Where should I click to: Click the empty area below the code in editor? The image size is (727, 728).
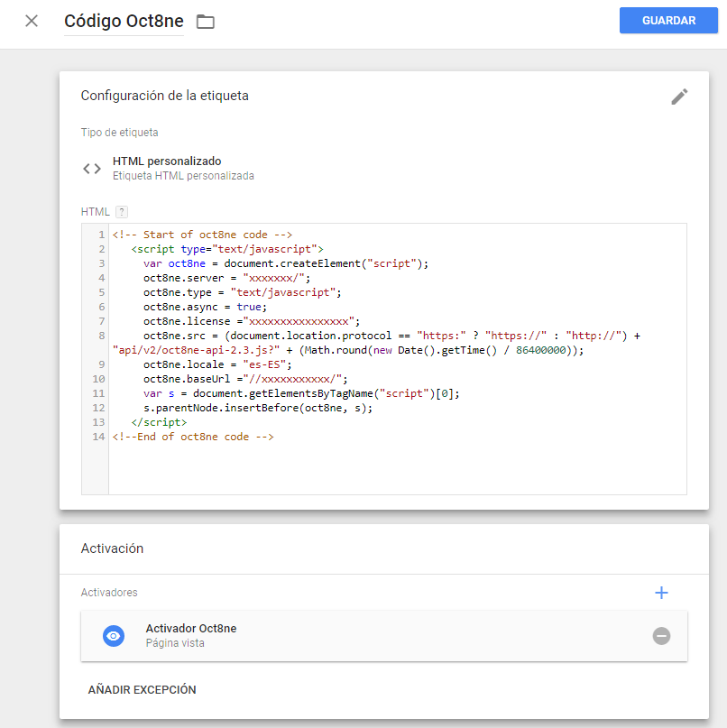pos(397,467)
